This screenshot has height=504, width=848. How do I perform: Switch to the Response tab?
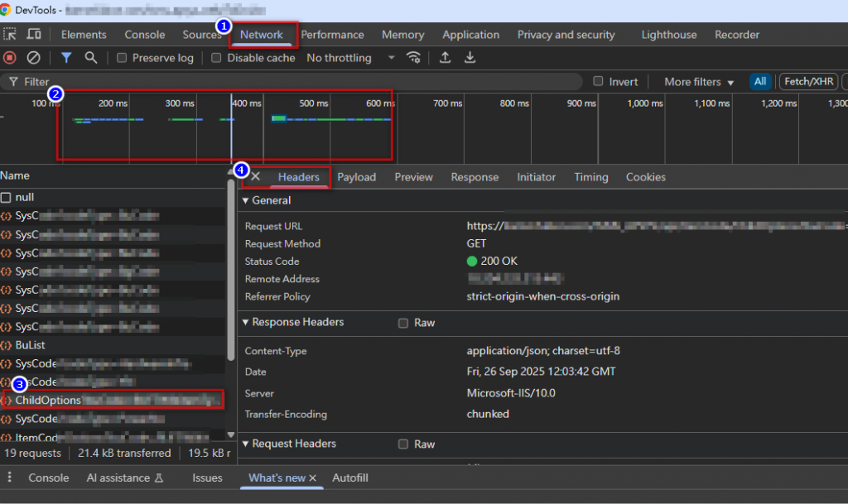pos(475,177)
